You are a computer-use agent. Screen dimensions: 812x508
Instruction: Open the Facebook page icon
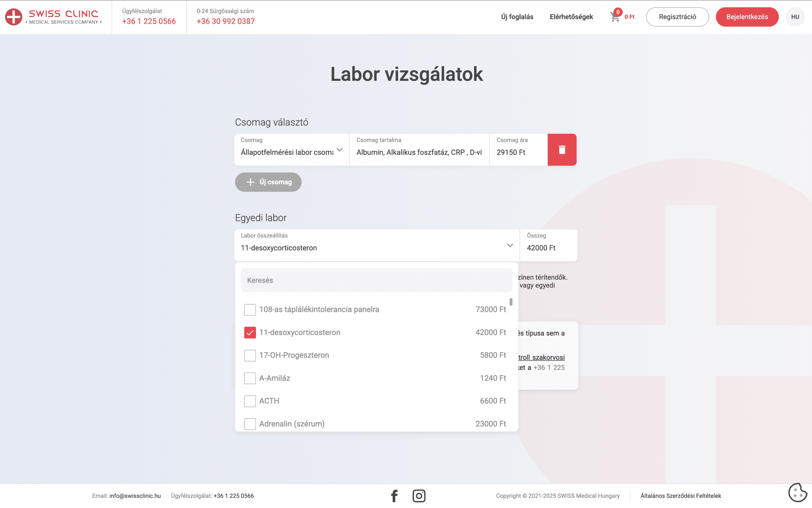[394, 496]
